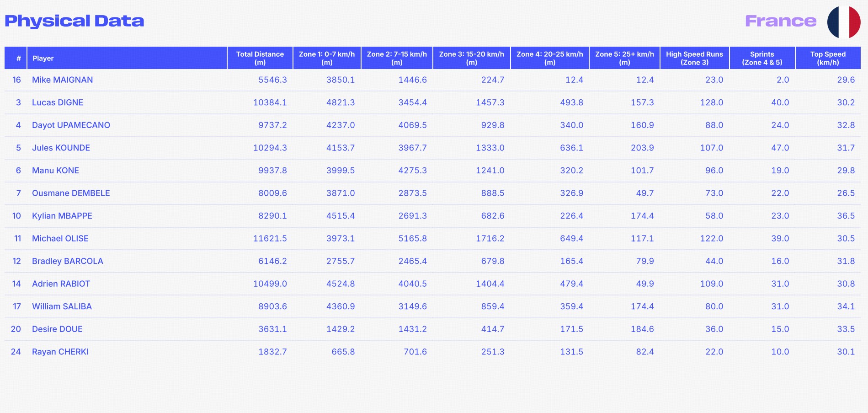868x413 pixels.
Task: Select the Sprints (Zone 4 & 5) header
Action: [762, 58]
